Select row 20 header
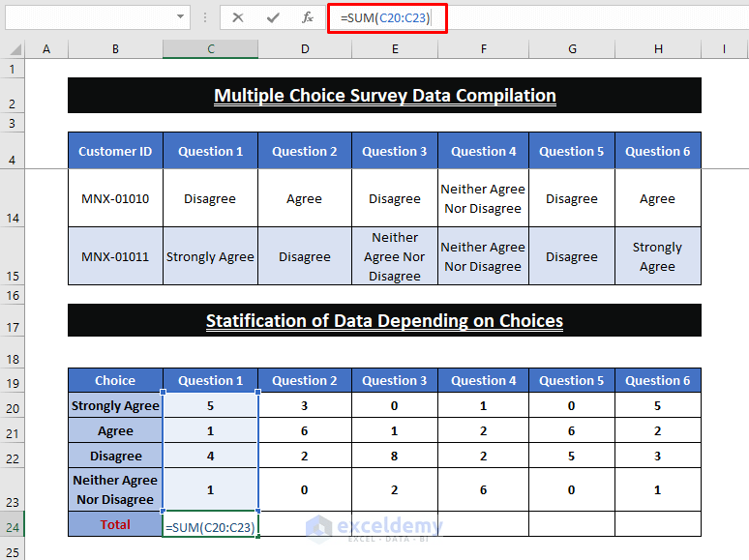The height and width of the screenshot is (560, 749). click(13, 405)
